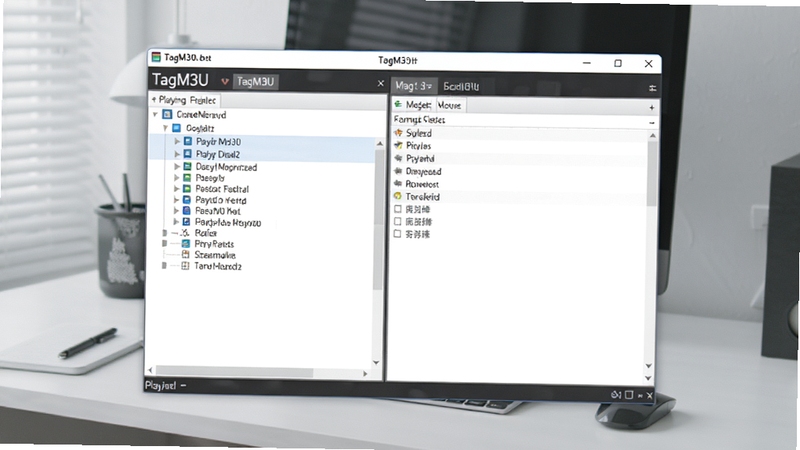Click the Tanu Hanedz grid icon
The height and width of the screenshot is (450, 800).
[185, 266]
